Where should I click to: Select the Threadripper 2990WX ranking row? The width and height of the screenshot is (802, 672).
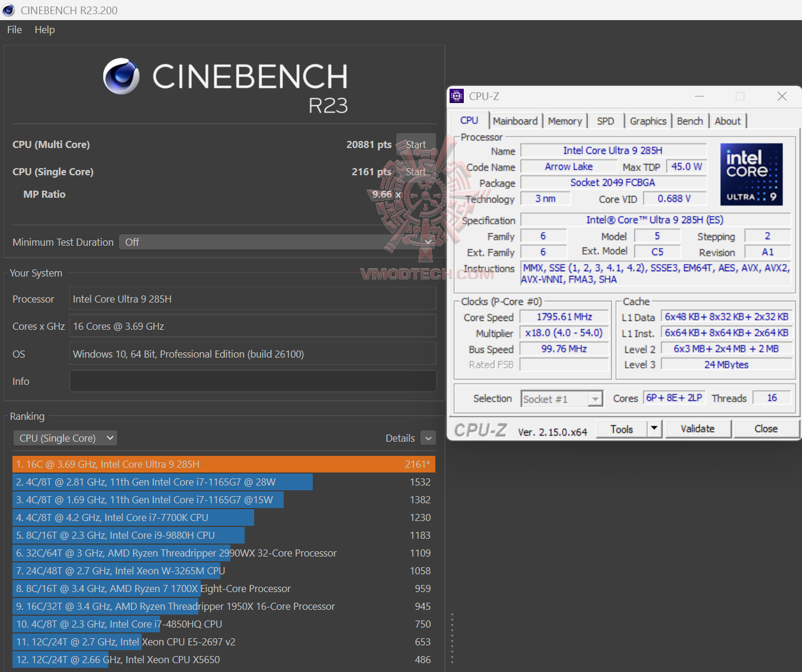(224, 553)
